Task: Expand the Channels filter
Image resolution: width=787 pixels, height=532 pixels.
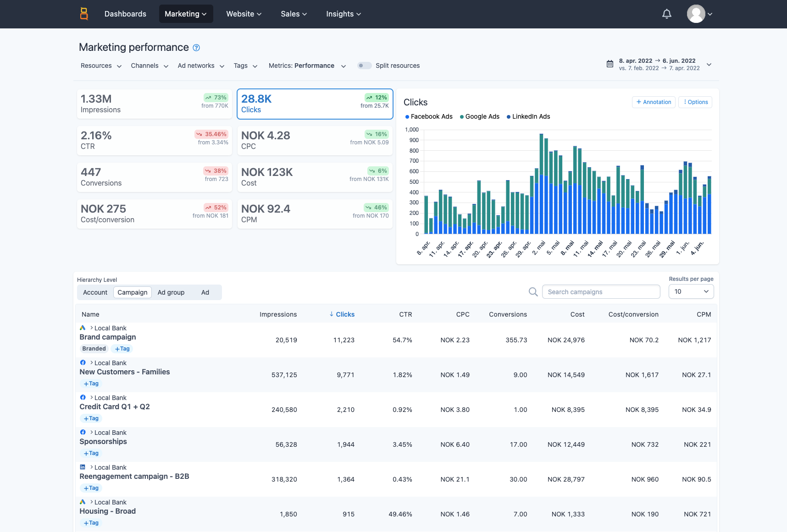Action: pos(150,66)
